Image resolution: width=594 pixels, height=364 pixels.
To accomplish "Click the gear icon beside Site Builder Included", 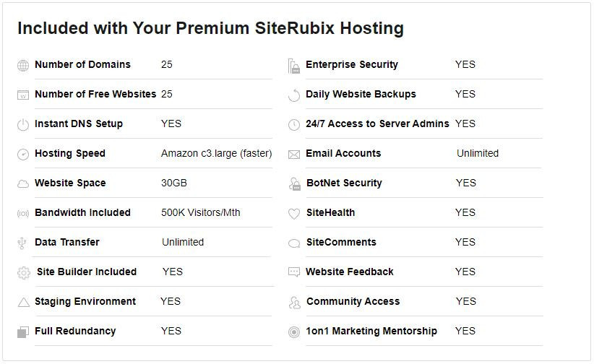I will tap(24, 273).
